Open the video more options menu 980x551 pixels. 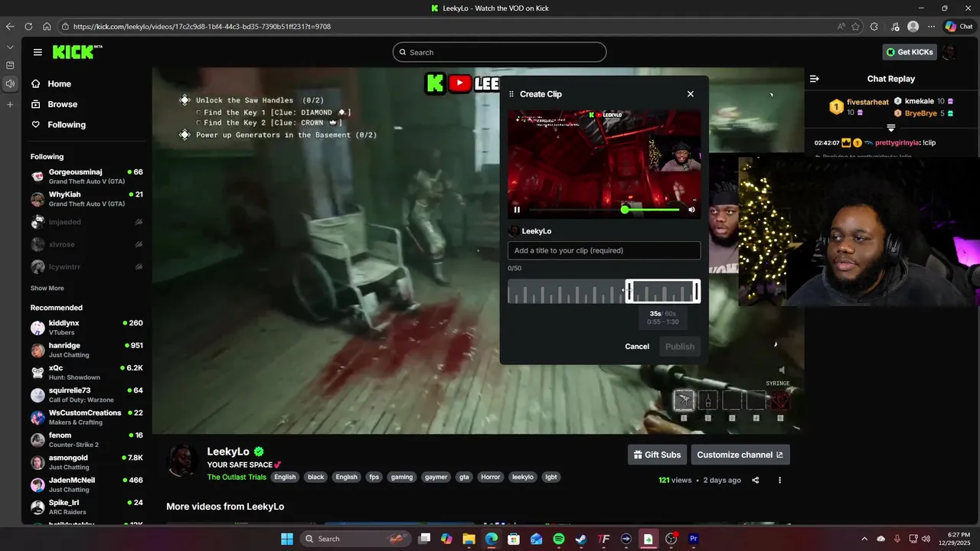[x=780, y=481]
